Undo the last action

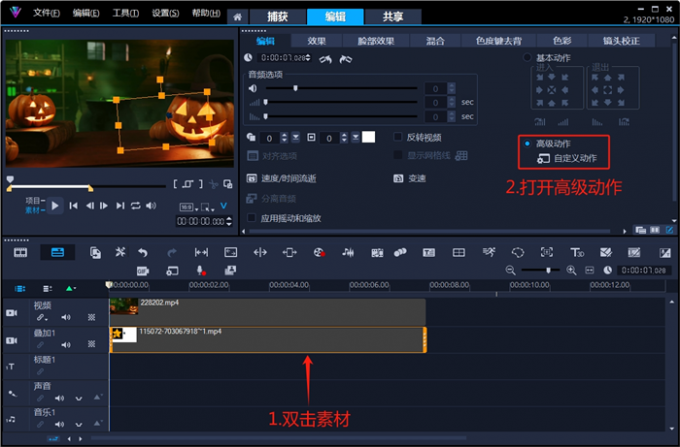[x=142, y=252]
